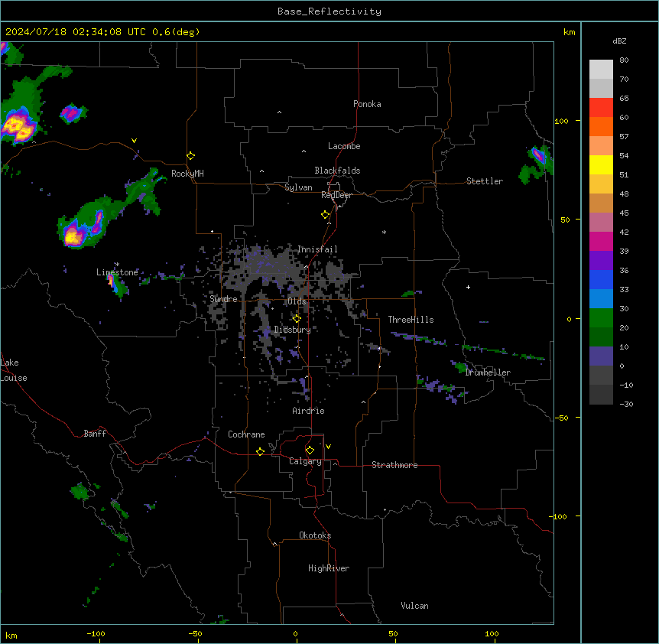Click the Strathmore label
This screenshot has width=659, height=644.
click(394, 465)
